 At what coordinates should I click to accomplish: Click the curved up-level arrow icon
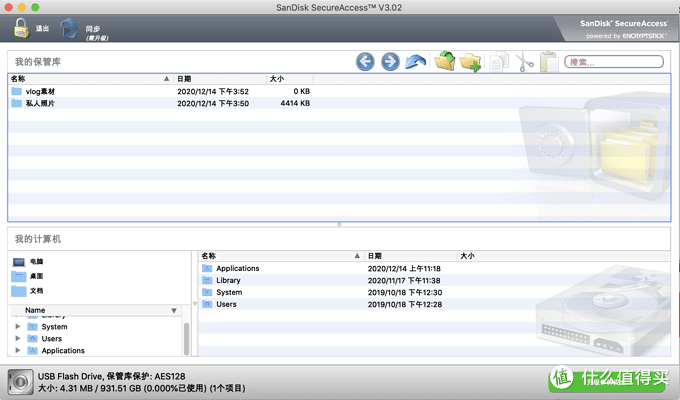coord(415,62)
